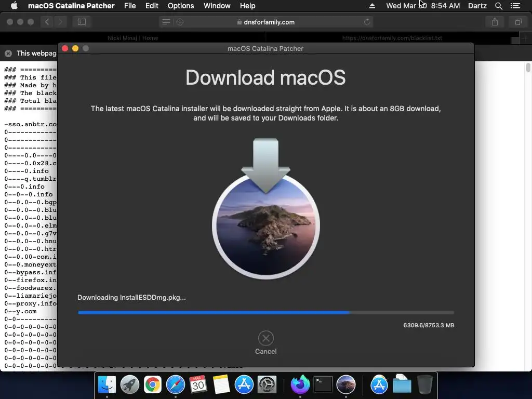
Task: Open the File menu
Action: pos(130,6)
